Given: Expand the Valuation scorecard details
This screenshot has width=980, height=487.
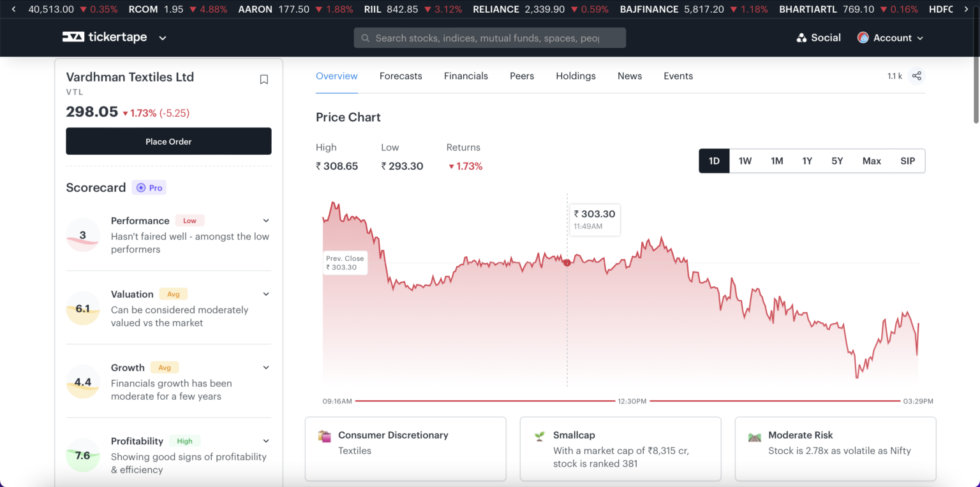Looking at the screenshot, I should (x=266, y=294).
